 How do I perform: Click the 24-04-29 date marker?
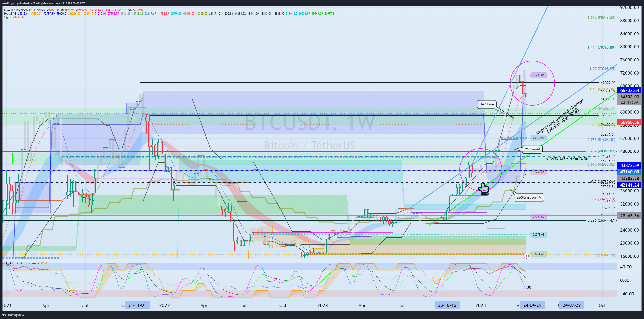[532, 305]
